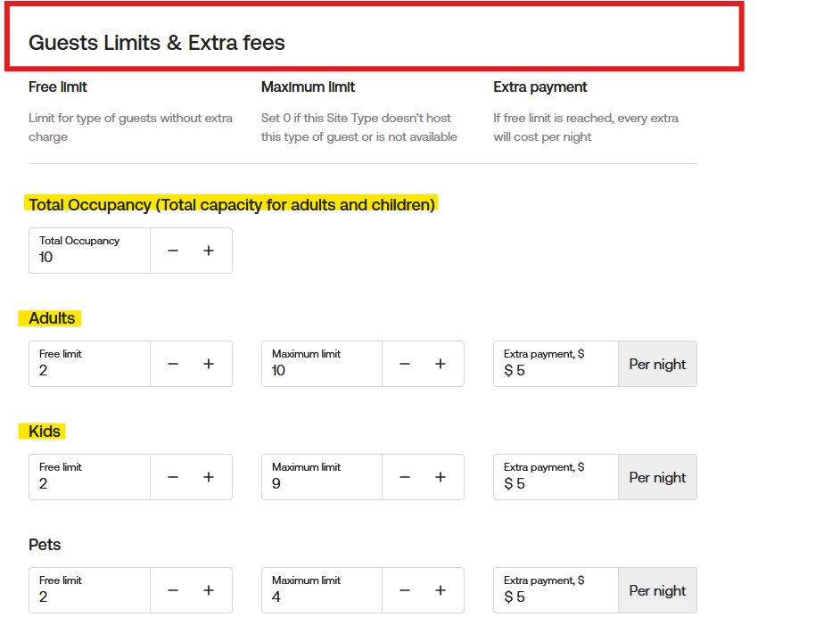Decrease Adults maximum limit

[405, 364]
